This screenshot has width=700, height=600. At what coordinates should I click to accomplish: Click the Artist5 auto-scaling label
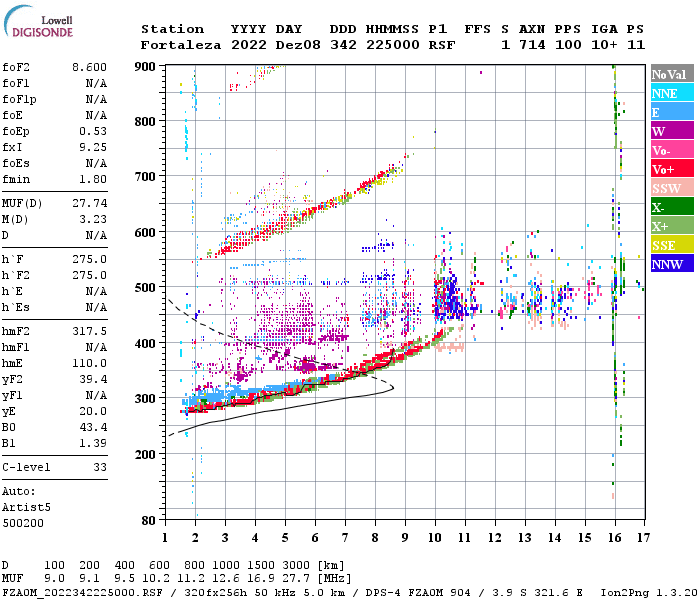(26, 508)
